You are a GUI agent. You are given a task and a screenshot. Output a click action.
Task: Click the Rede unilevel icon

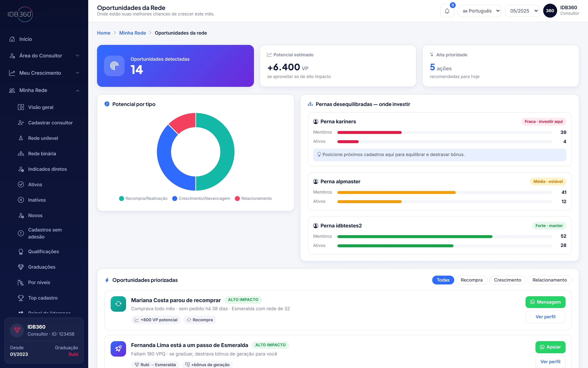(21, 138)
